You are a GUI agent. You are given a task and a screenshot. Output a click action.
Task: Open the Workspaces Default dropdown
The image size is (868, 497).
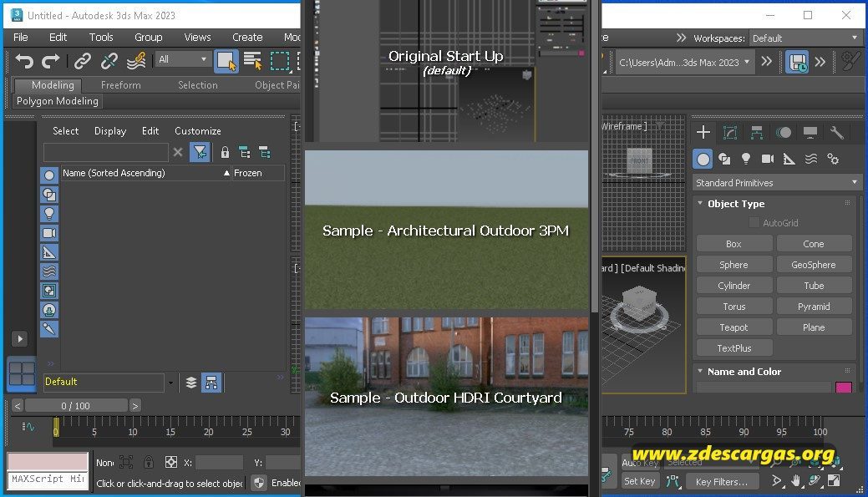click(805, 38)
